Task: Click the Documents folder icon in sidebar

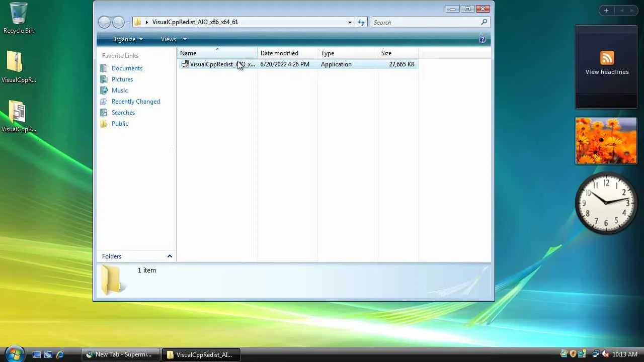Action: click(104, 68)
